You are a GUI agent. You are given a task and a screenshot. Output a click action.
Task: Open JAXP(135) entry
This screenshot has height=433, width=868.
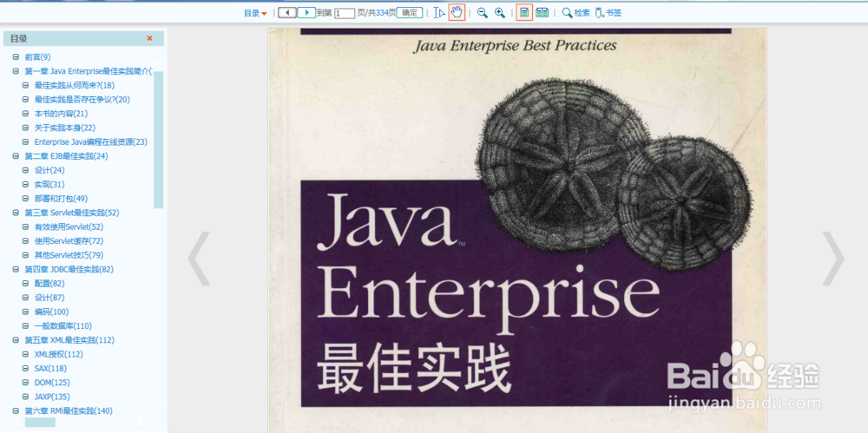coord(52,397)
